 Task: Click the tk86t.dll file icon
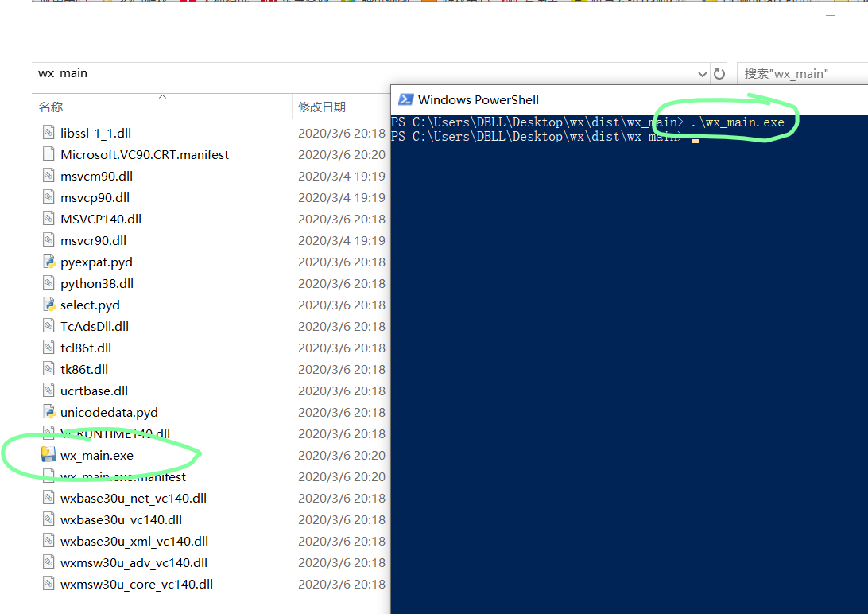pyautogui.click(x=48, y=369)
